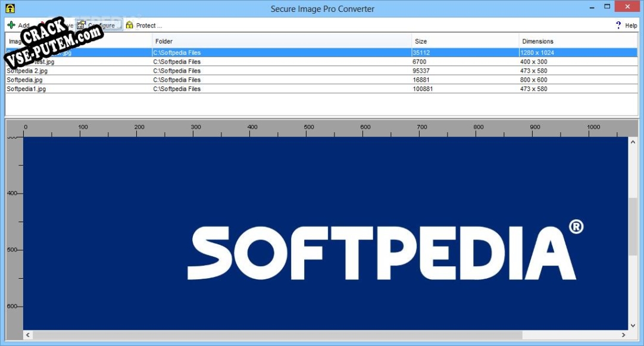
Task: Click dimensions 473 x 580 in Softpedia 2.jpg row
Action: 533,71
